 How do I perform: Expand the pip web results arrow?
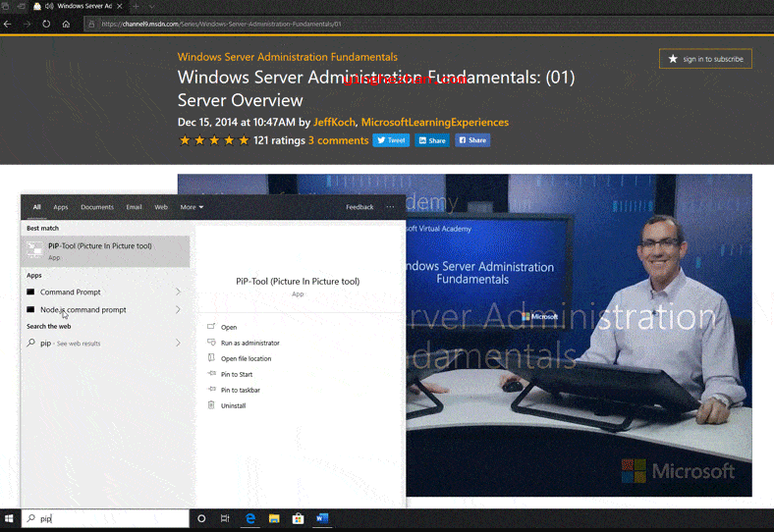pyautogui.click(x=178, y=343)
